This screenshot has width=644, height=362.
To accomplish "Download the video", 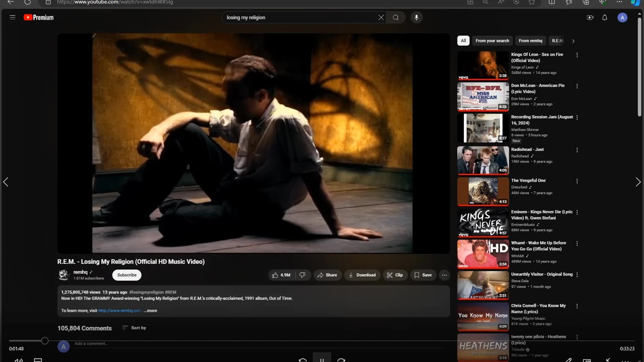I will tap(362, 275).
